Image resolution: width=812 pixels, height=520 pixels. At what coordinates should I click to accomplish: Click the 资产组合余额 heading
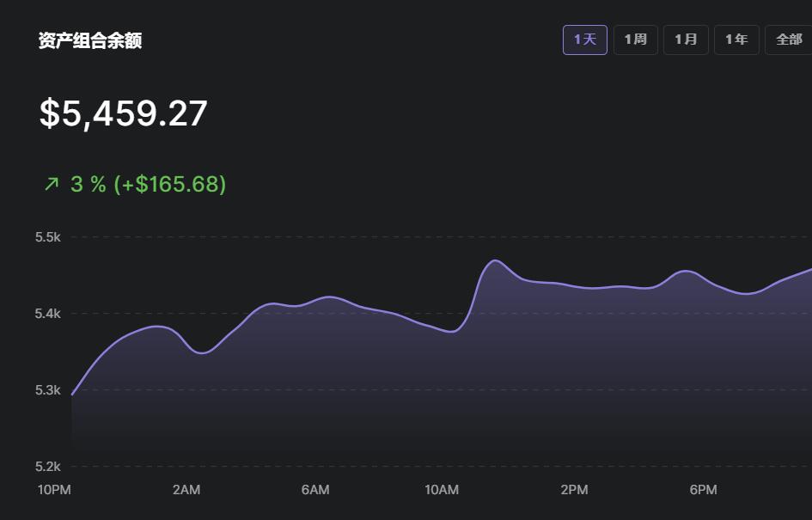pyautogui.click(x=90, y=41)
